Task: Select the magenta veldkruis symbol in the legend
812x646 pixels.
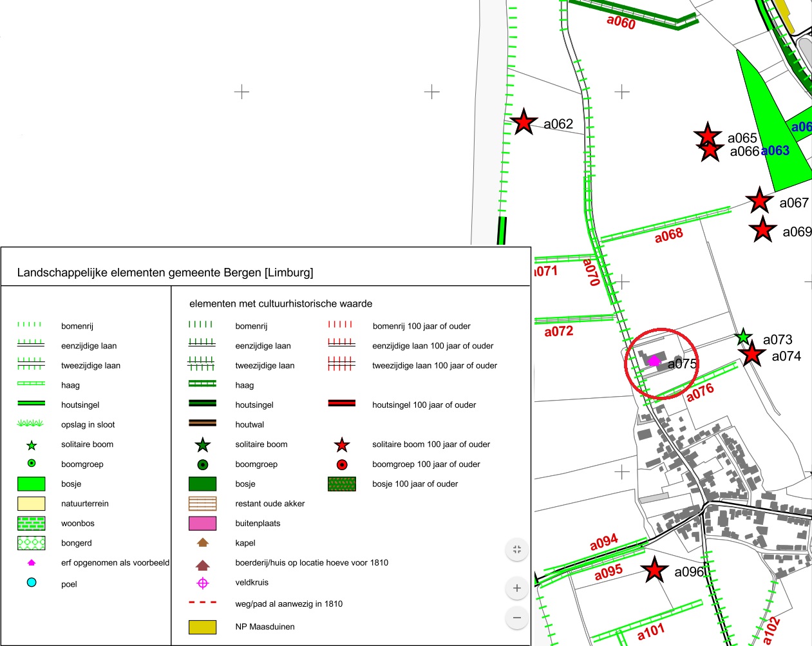Action: pos(203,583)
